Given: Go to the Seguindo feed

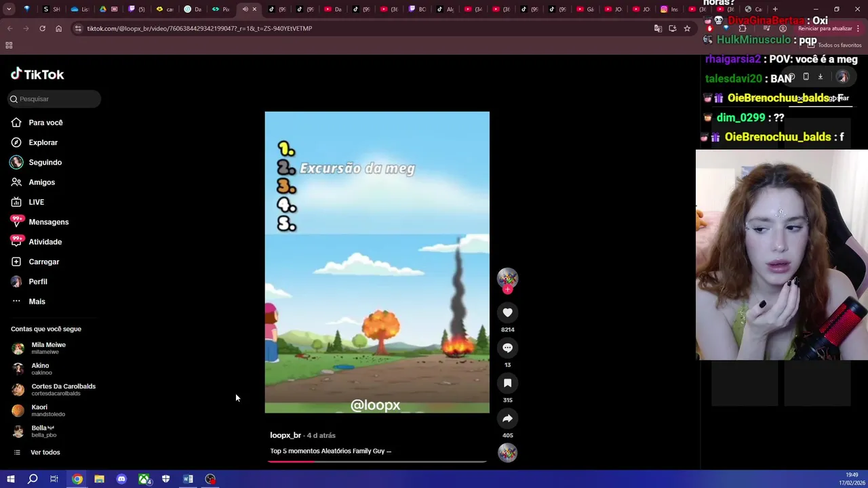Looking at the screenshot, I should [x=36, y=163].
